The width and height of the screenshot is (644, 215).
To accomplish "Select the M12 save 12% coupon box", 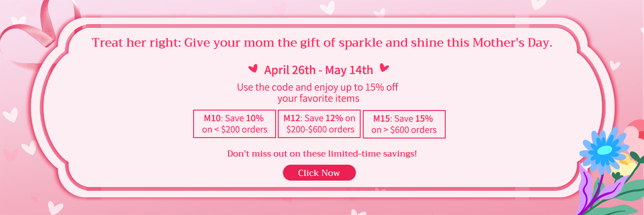I will [319, 124].
